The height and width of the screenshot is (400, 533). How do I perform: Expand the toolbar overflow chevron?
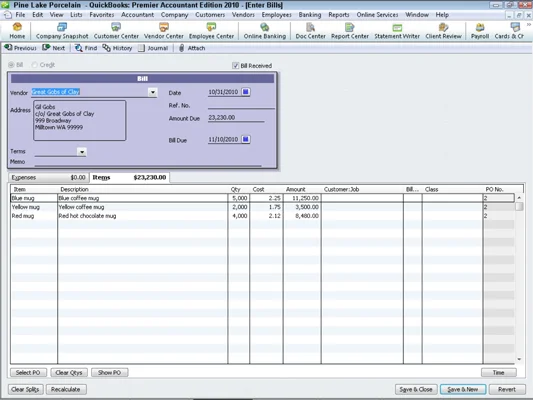tap(529, 25)
